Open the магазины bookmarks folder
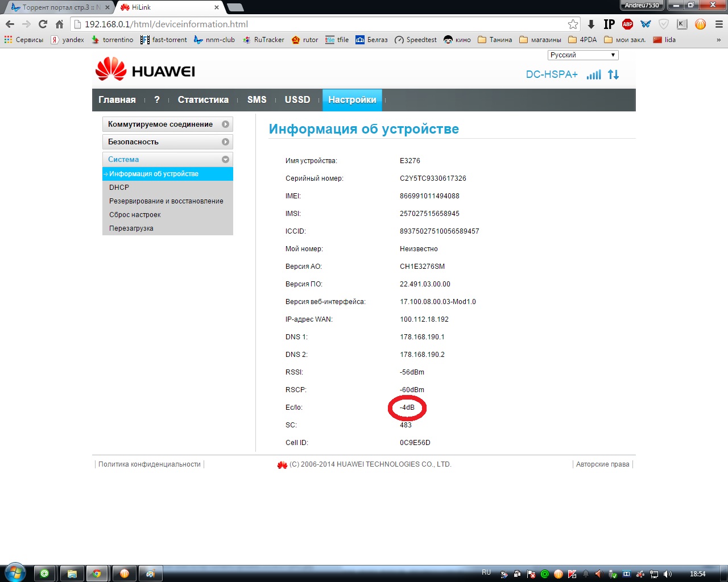728x582 pixels. tap(540, 40)
